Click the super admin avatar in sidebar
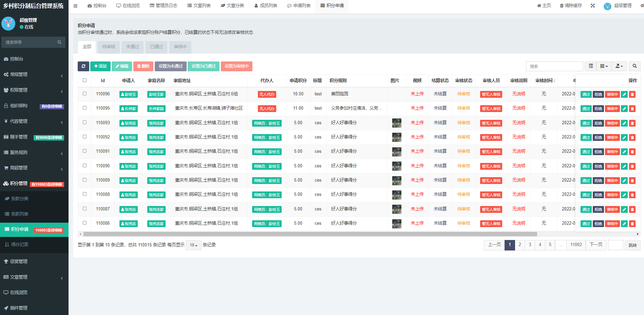644x315 pixels. click(x=8, y=23)
